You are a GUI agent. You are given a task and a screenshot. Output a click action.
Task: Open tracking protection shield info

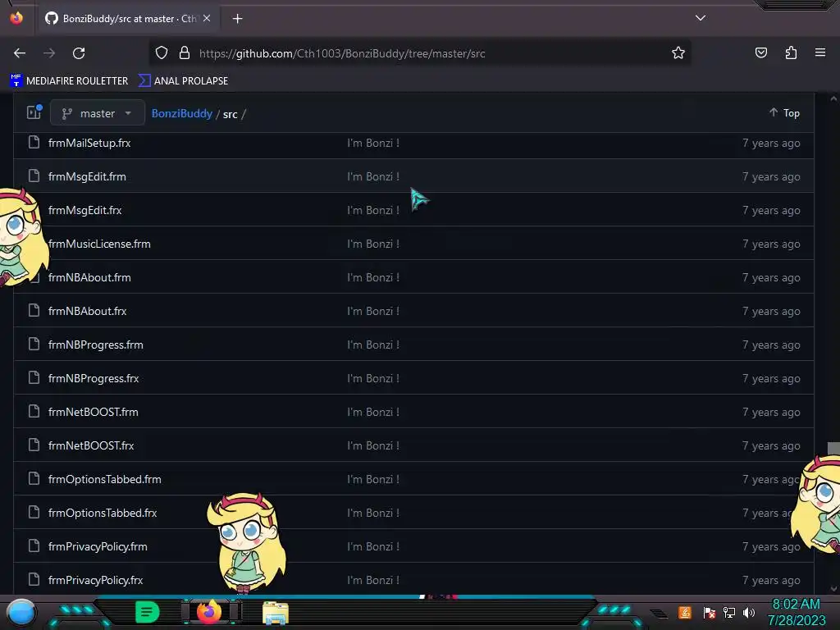pos(162,52)
